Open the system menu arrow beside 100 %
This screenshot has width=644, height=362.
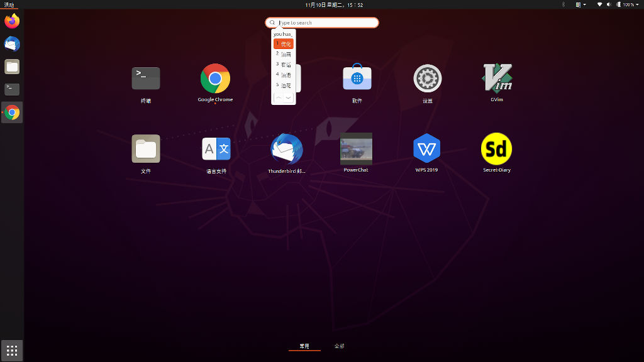637,4
